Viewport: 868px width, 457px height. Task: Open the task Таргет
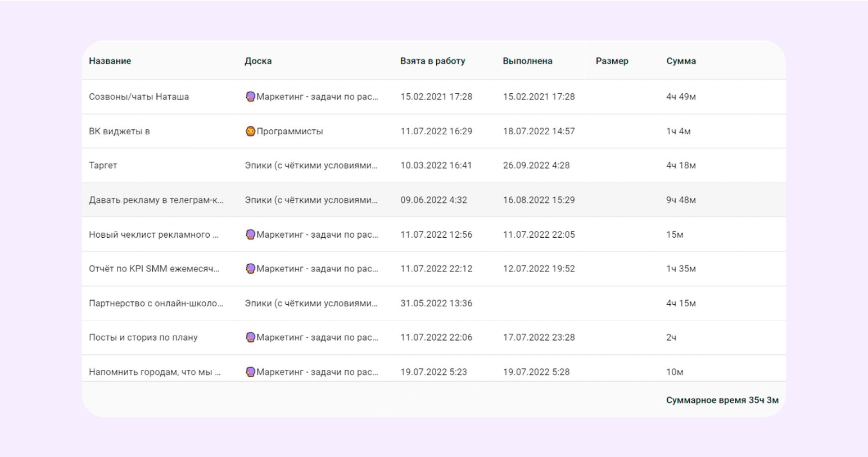pyautogui.click(x=103, y=165)
